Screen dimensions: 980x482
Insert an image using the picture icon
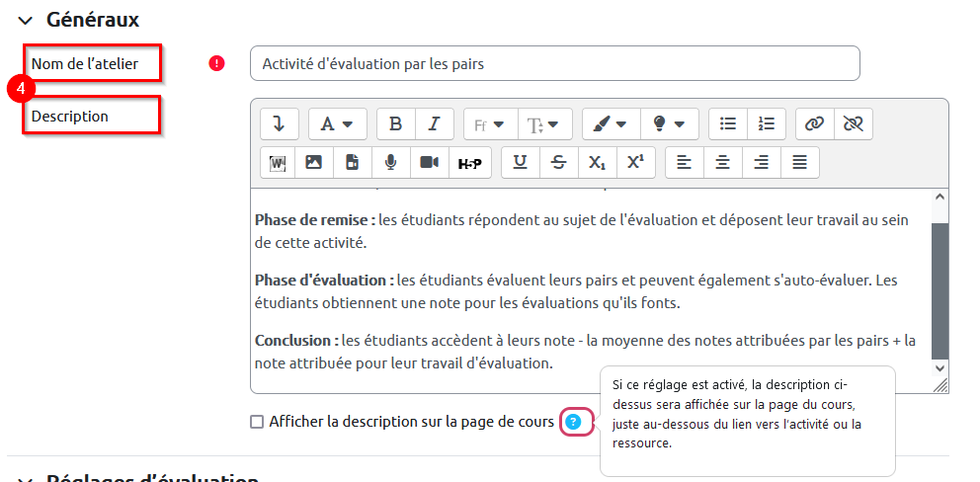point(313,162)
